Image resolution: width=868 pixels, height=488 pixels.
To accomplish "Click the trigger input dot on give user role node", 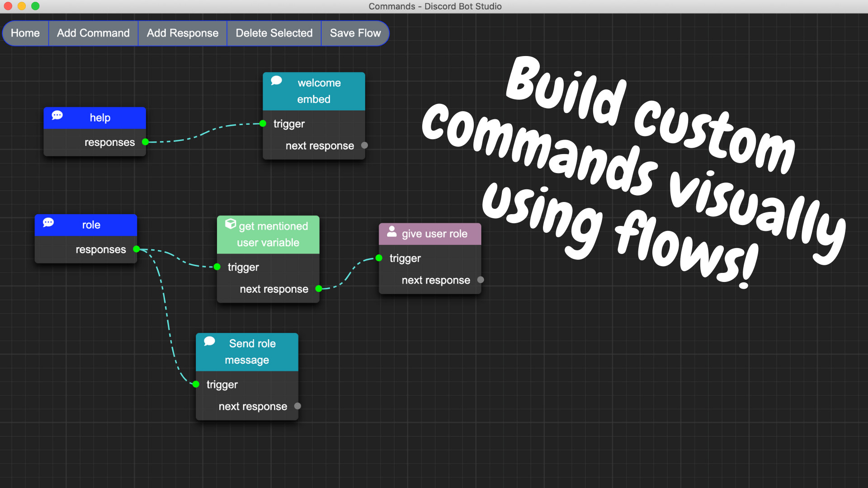I will 379,258.
